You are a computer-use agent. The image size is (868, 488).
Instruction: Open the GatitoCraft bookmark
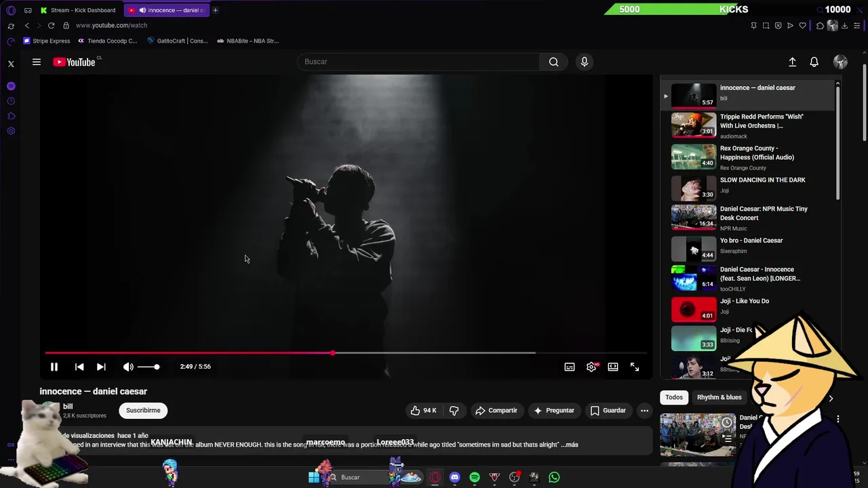click(x=178, y=41)
